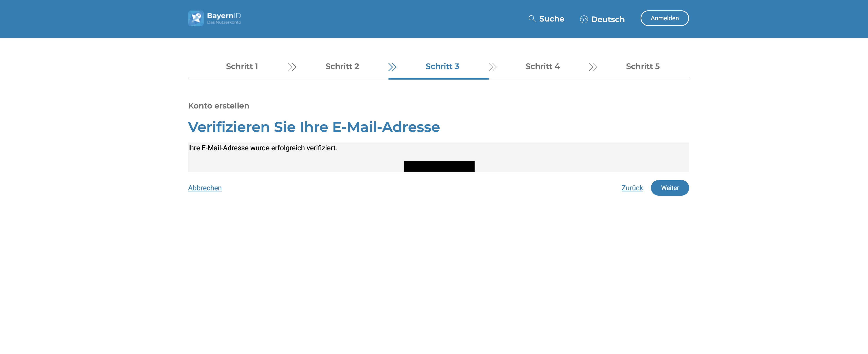Click the 'Konto erstellen' subheading

pyautogui.click(x=219, y=106)
